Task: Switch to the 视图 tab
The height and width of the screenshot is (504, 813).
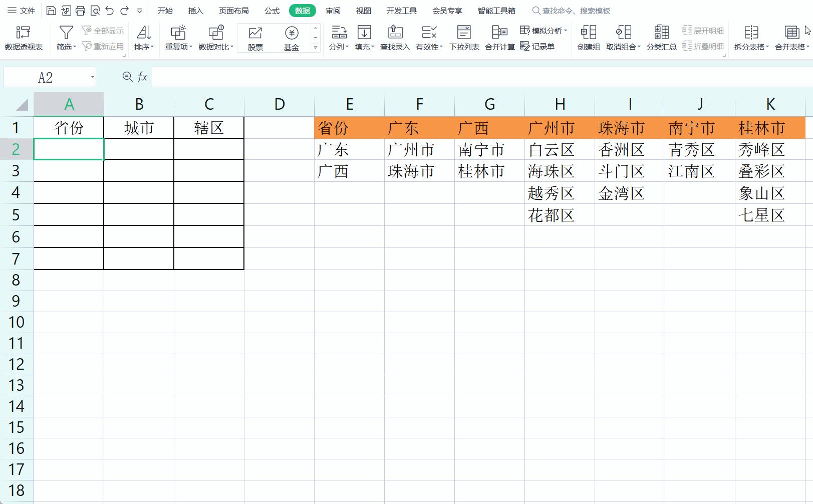Action: pyautogui.click(x=364, y=11)
